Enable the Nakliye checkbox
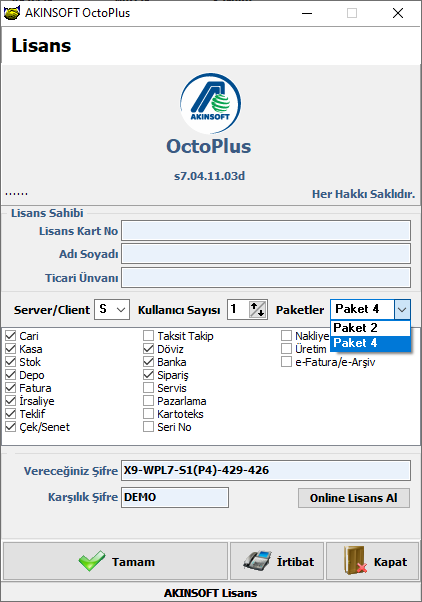The image size is (422, 602). [286, 336]
